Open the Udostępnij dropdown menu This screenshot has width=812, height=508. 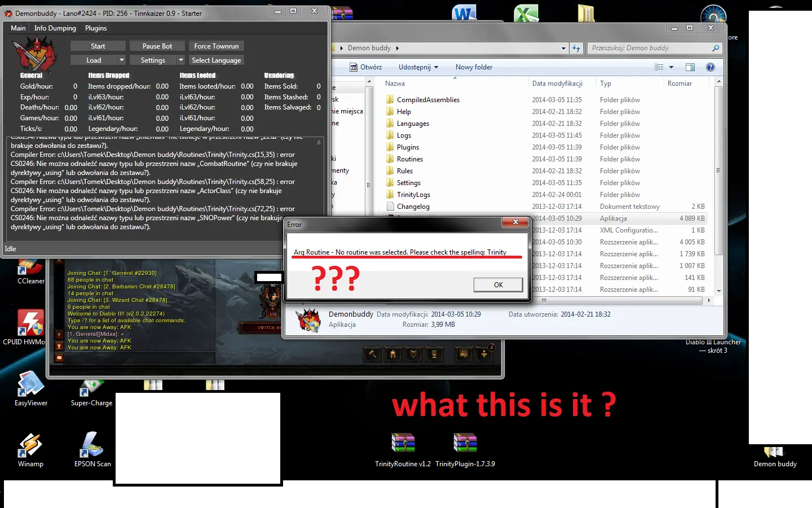[x=418, y=67]
